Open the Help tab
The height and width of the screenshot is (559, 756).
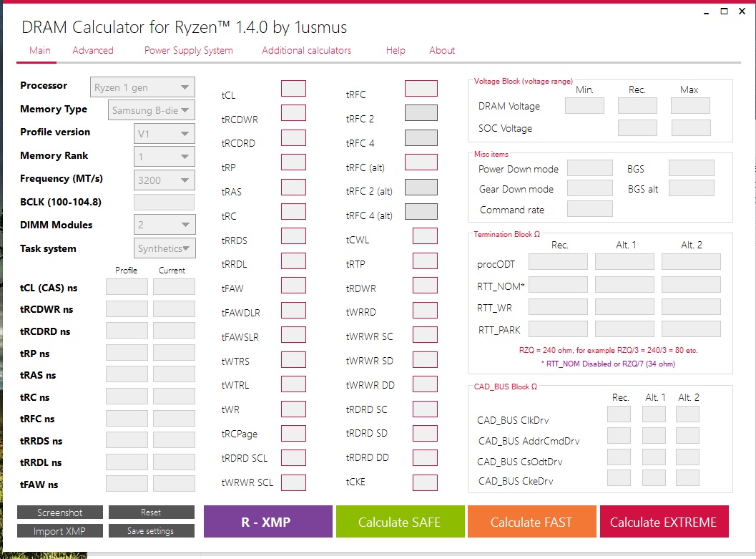click(x=396, y=50)
